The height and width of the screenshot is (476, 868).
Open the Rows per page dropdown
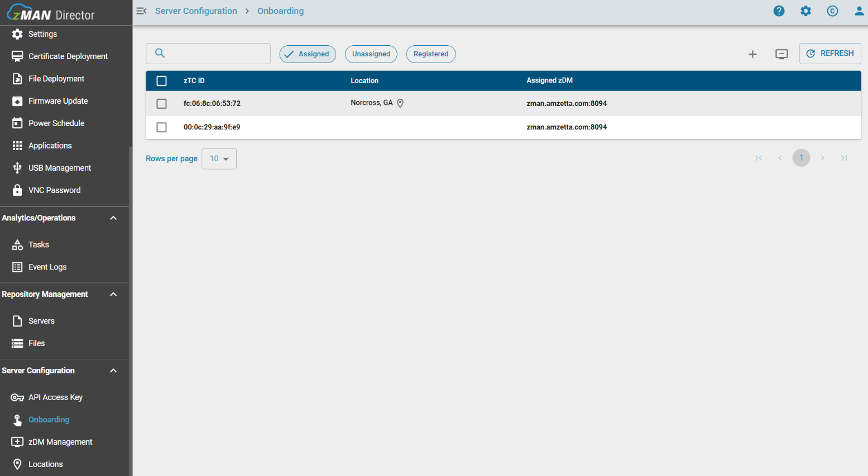(x=219, y=159)
